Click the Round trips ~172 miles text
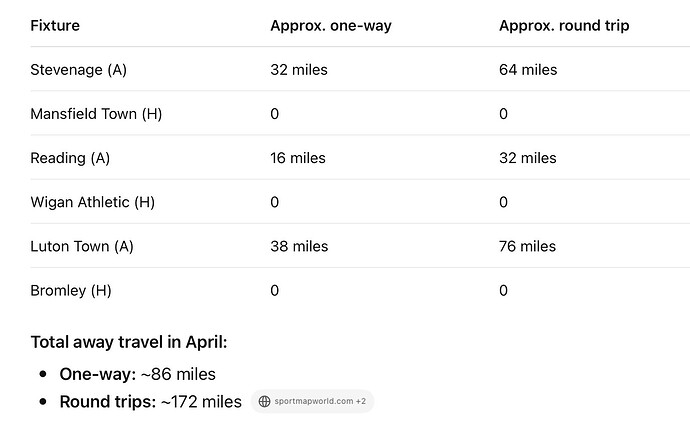 point(150,402)
